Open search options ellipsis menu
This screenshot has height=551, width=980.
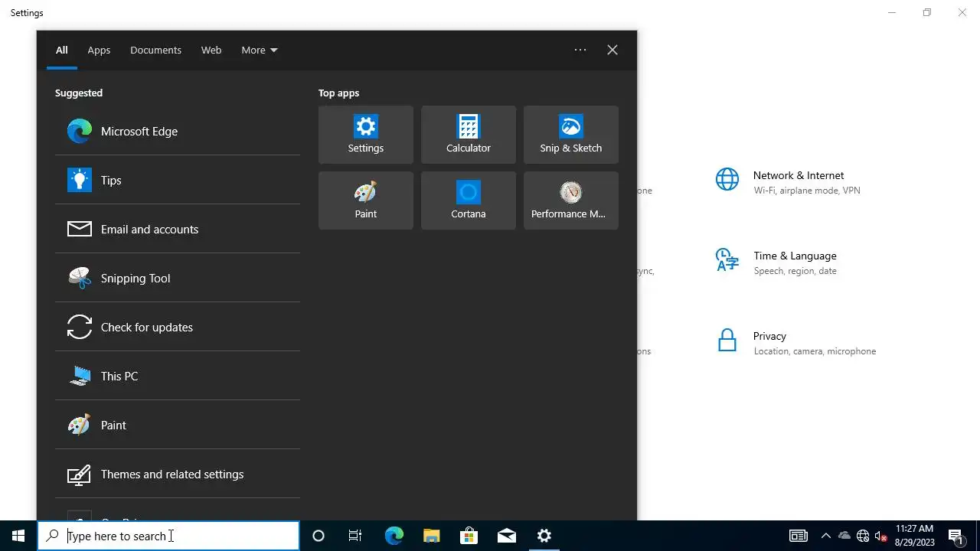click(x=580, y=50)
